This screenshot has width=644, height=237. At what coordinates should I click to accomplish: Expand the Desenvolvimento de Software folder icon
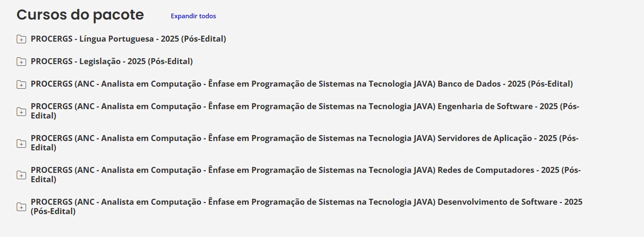[x=21, y=207]
